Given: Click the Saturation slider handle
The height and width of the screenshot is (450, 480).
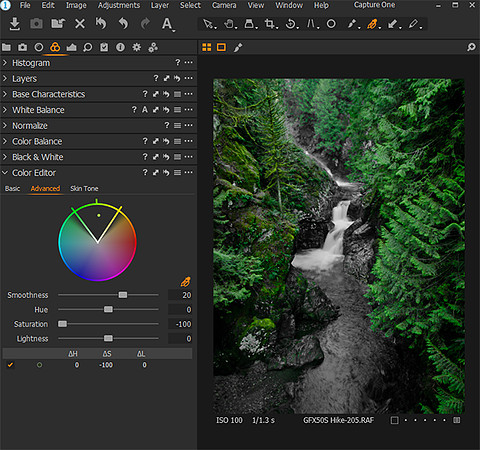Looking at the screenshot, I should point(62,324).
